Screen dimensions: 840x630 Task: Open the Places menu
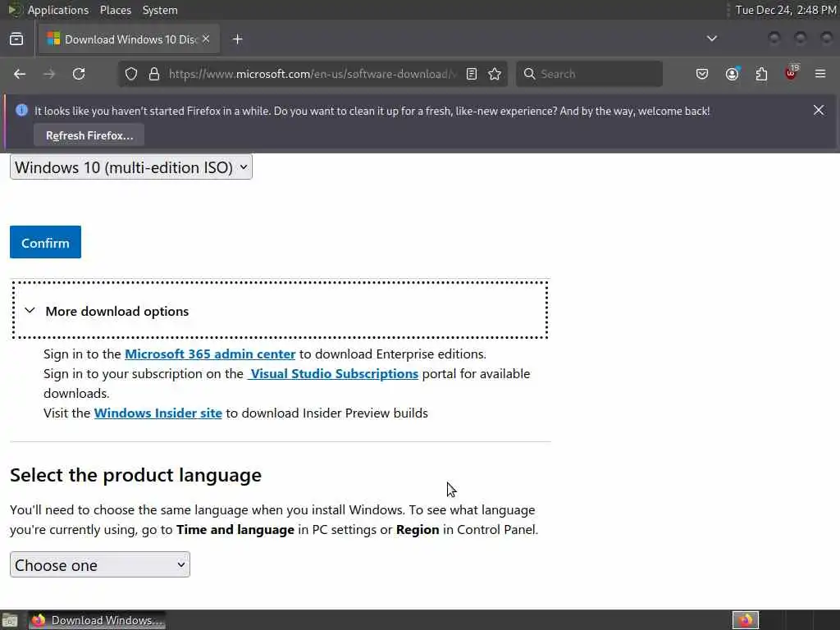pyautogui.click(x=115, y=10)
